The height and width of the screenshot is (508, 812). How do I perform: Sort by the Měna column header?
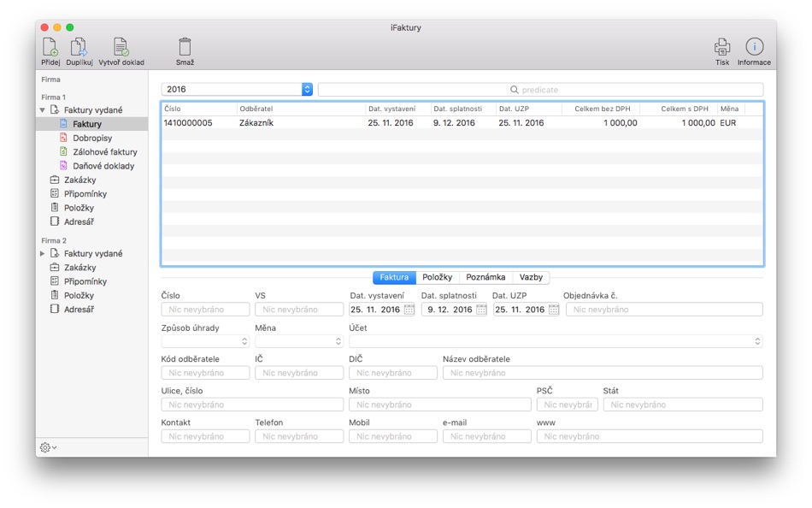point(731,109)
